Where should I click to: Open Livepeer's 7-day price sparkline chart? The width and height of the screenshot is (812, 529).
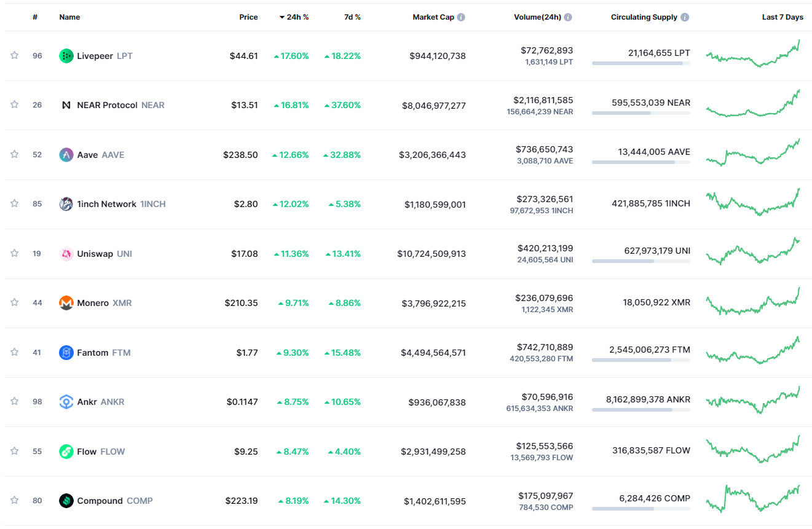(753, 53)
